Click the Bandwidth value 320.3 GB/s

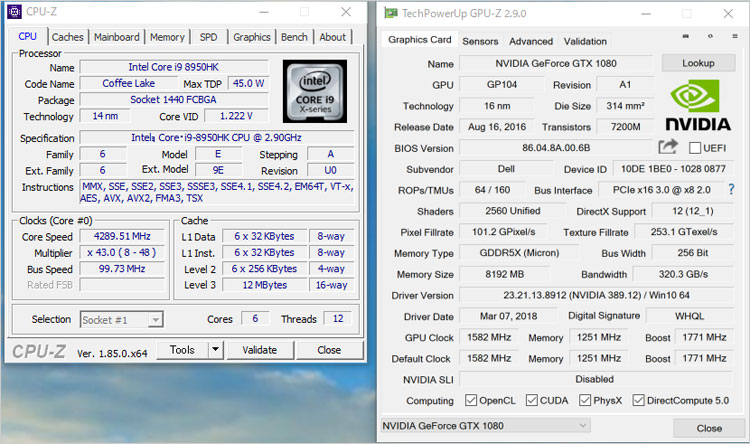(x=683, y=274)
